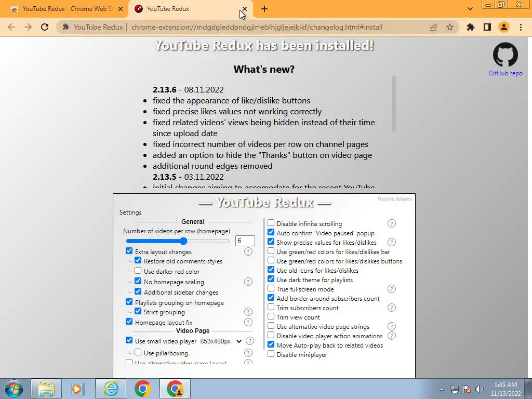Open the GitHub repo octocat icon
The width and height of the screenshot is (532, 399).
click(x=505, y=55)
